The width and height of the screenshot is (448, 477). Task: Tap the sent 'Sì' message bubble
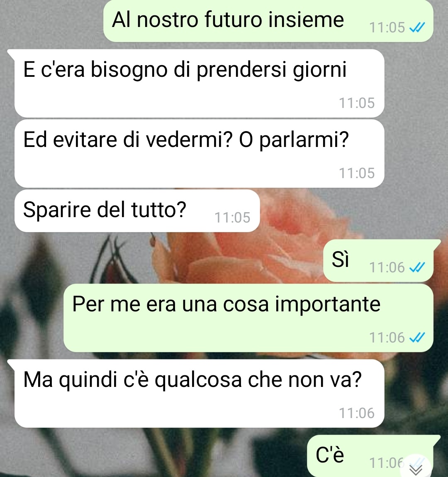(x=378, y=260)
